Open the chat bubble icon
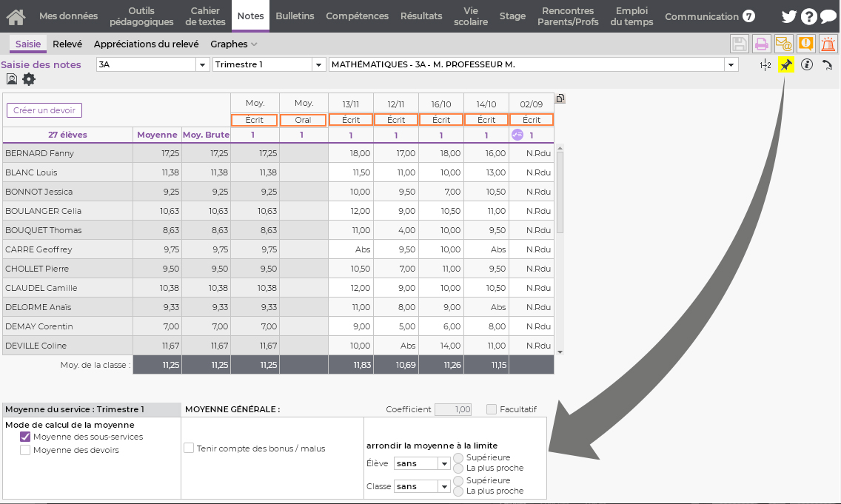841x504 pixels. [828, 16]
